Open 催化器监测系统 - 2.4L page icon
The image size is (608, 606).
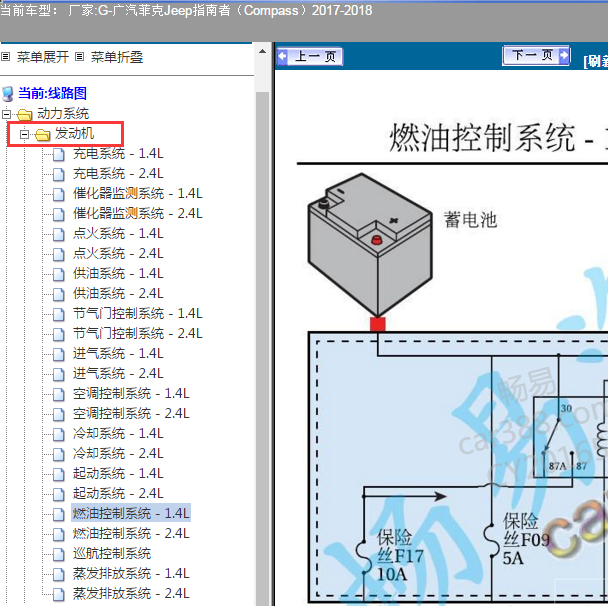[59, 214]
